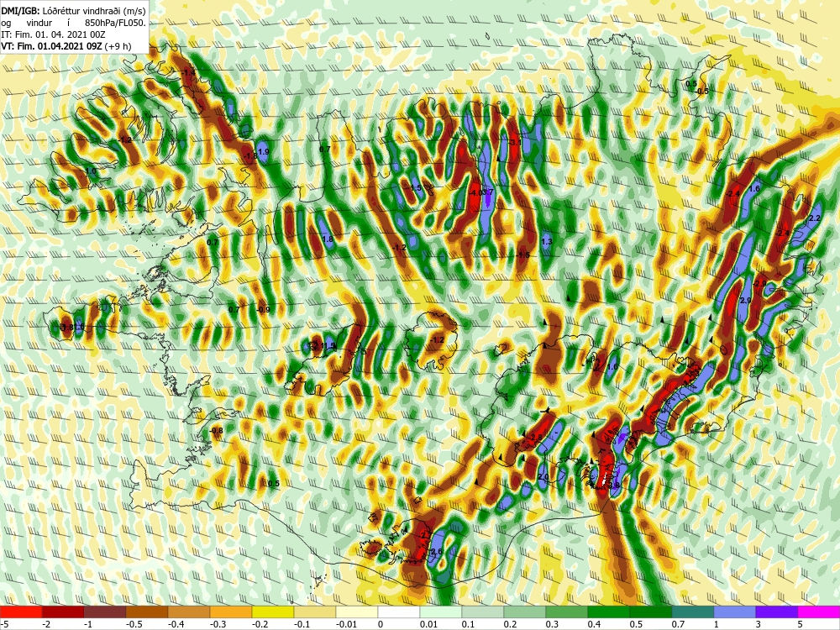Click the green legend swatch between 0.2 and 0.3
This screenshot has width=840, height=630.
[525, 612]
